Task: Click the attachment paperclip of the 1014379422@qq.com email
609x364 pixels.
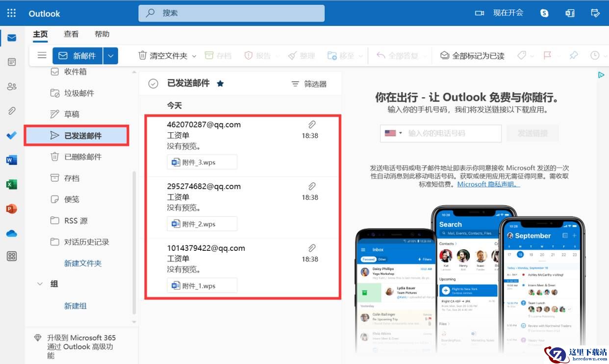Action: [312, 248]
